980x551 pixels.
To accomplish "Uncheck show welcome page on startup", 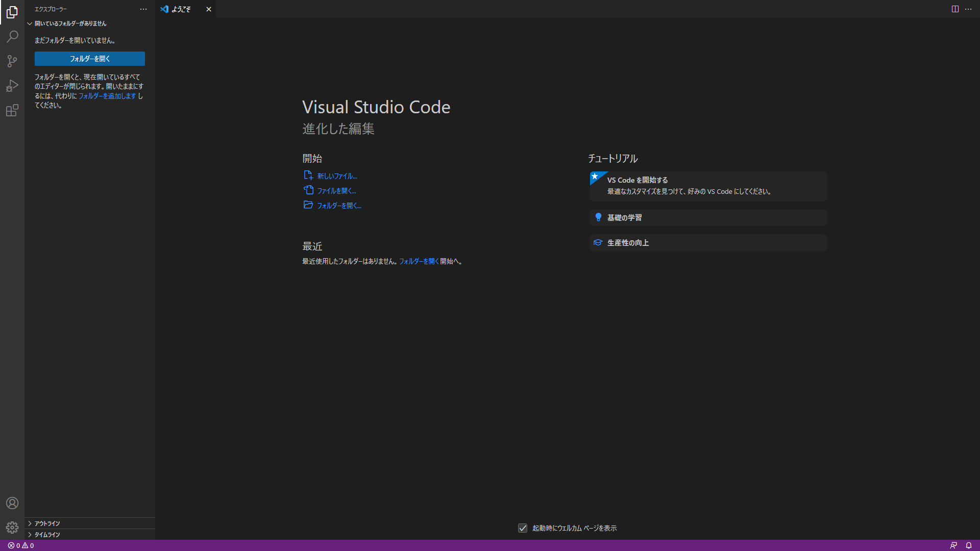I will (523, 528).
